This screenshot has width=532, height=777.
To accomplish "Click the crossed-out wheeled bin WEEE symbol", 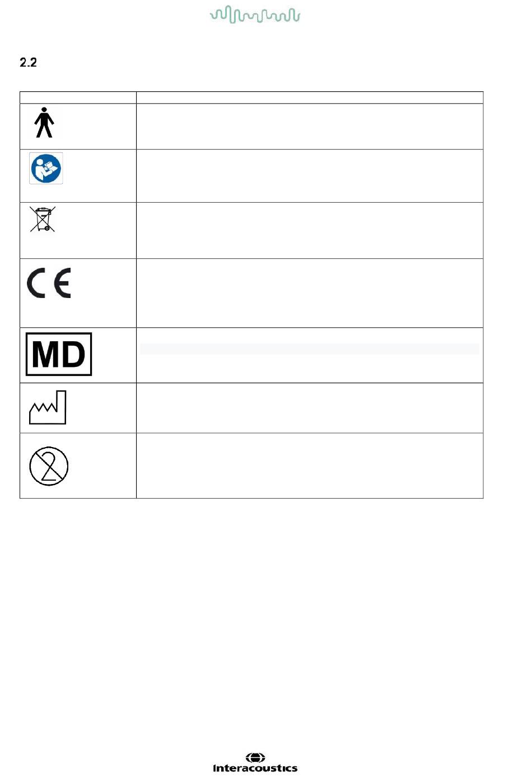I will pyautogui.click(x=43, y=219).
